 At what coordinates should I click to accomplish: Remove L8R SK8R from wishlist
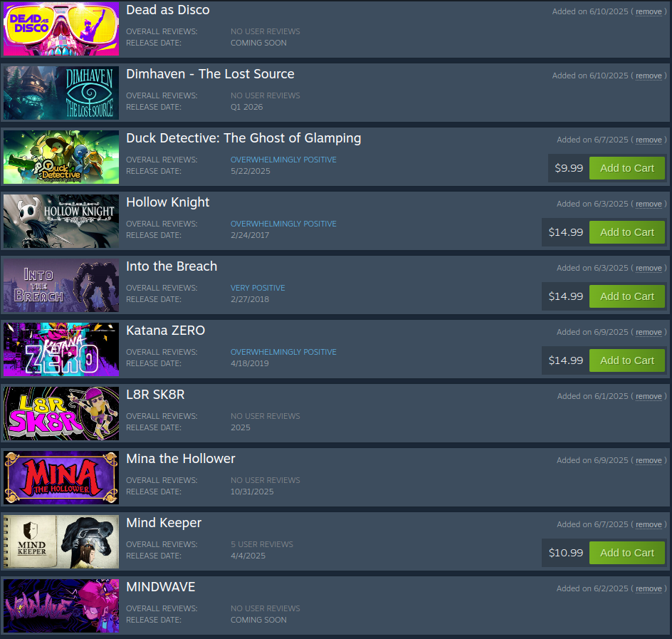coord(649,396)
